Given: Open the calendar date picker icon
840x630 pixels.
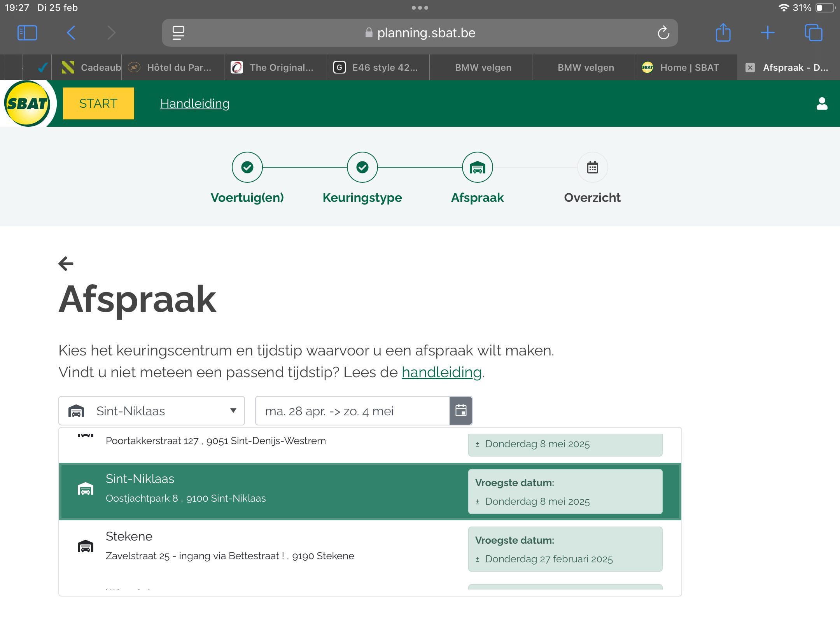Looking at the screenshot, I should coord(461,411).
